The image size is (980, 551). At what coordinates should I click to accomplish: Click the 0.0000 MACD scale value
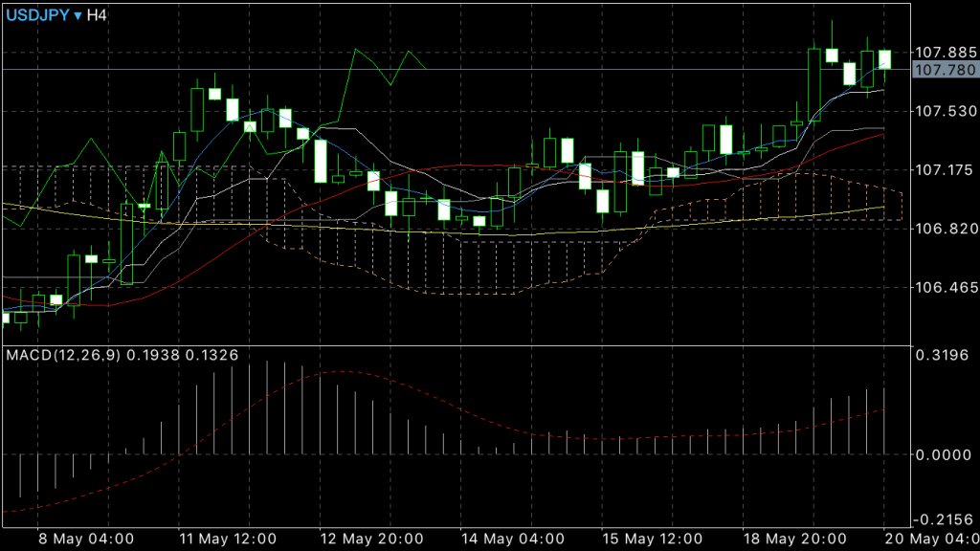click(943, 454)
